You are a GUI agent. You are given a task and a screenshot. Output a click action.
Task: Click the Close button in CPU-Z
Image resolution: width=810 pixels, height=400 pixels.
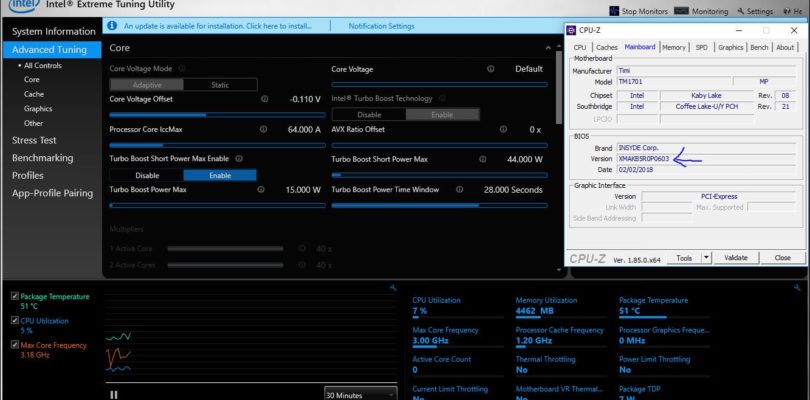[x=782, y=257]
